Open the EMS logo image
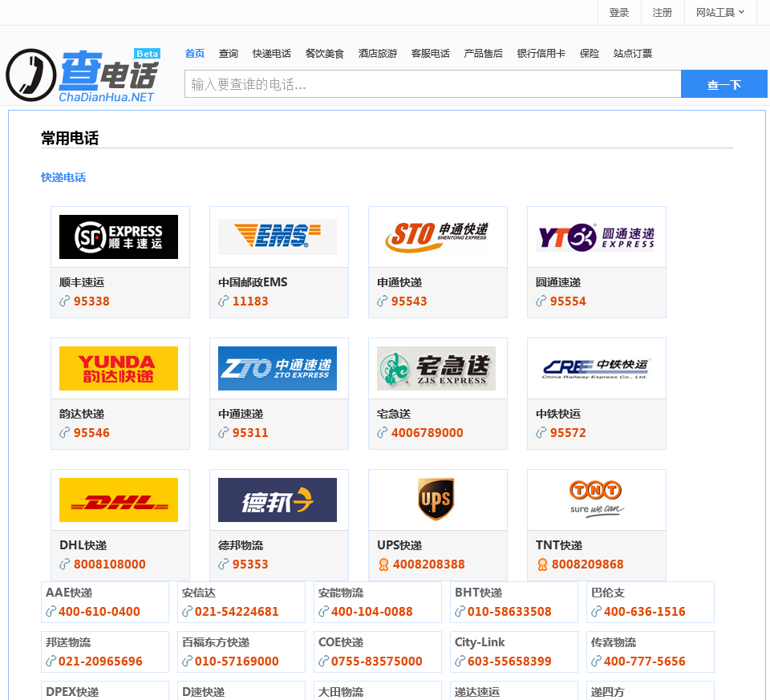Screen dimensions: 770x700 tap(278, 237)
